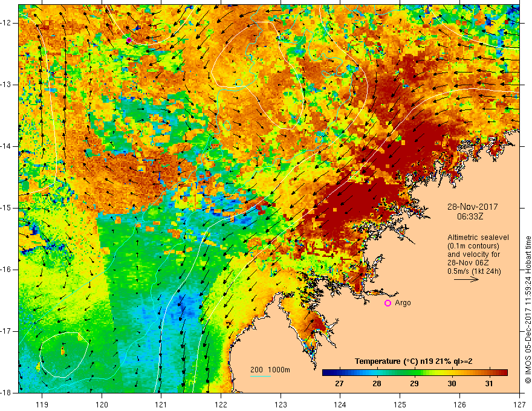Click the 'and velocity for' text
This screenshot has width=532, height=411.
473,254
